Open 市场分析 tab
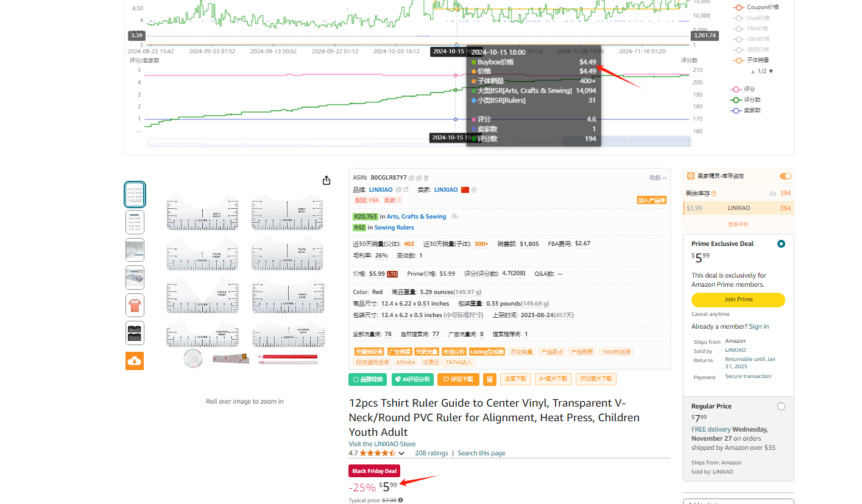 pyautogui.click(x=453, y=352)
